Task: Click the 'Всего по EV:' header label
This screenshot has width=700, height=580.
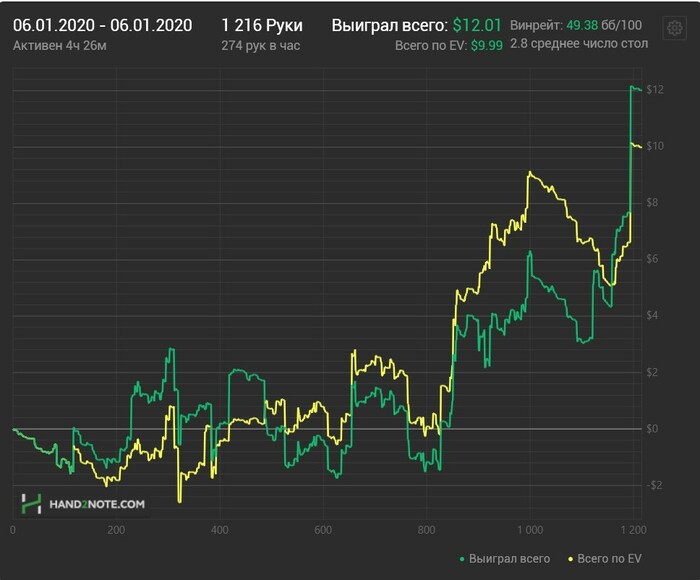Action: pos(431,46)
